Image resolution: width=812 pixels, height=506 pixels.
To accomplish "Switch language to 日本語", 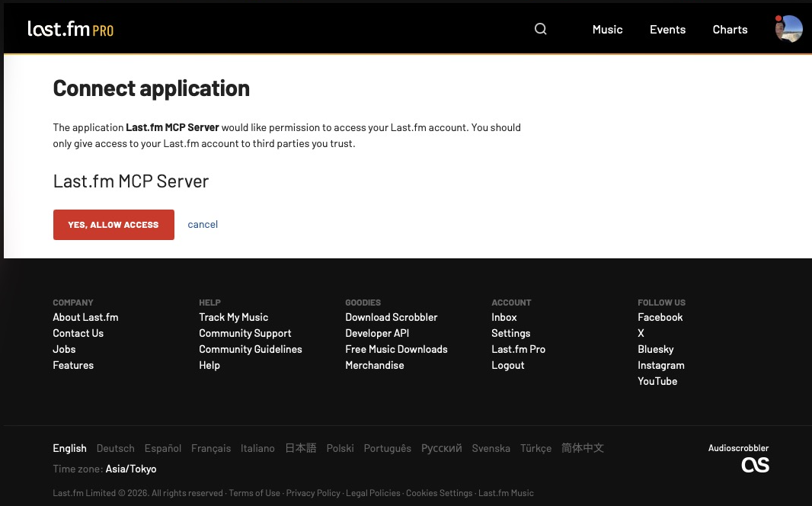I will 301,448.
